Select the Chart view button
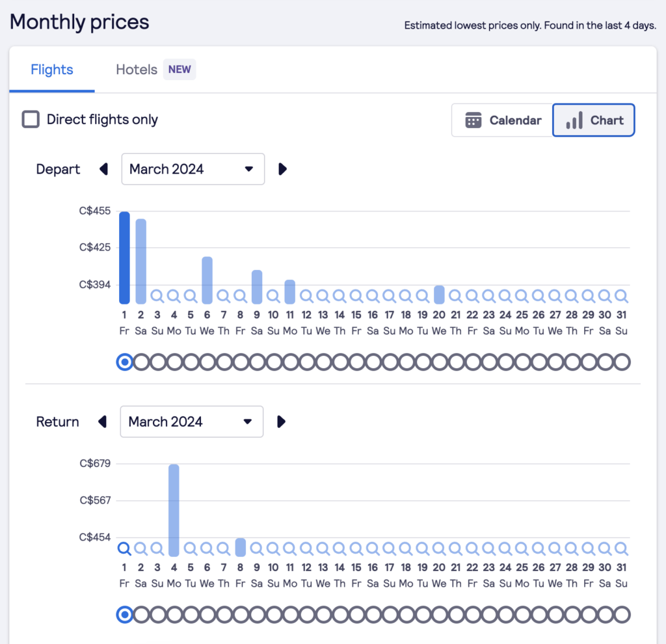666x644 pixels. click(593, 120)
